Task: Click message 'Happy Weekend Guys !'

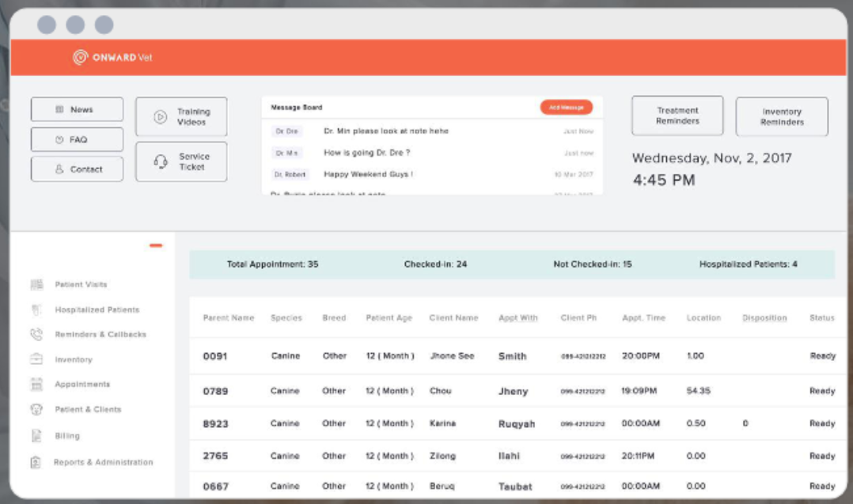Action: pos(368,175)
